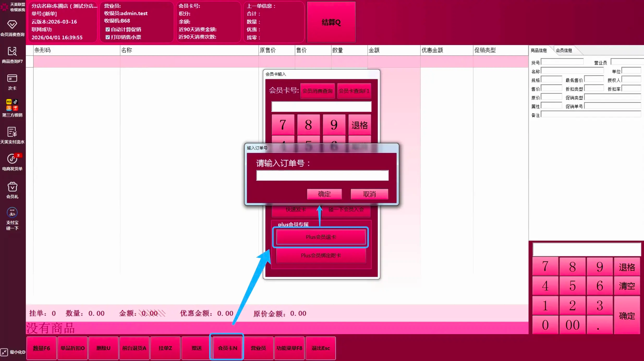Click the Plus会员绑定附卡 button
Viewport: 644px width, 361px height.
[x=321, y=256]
